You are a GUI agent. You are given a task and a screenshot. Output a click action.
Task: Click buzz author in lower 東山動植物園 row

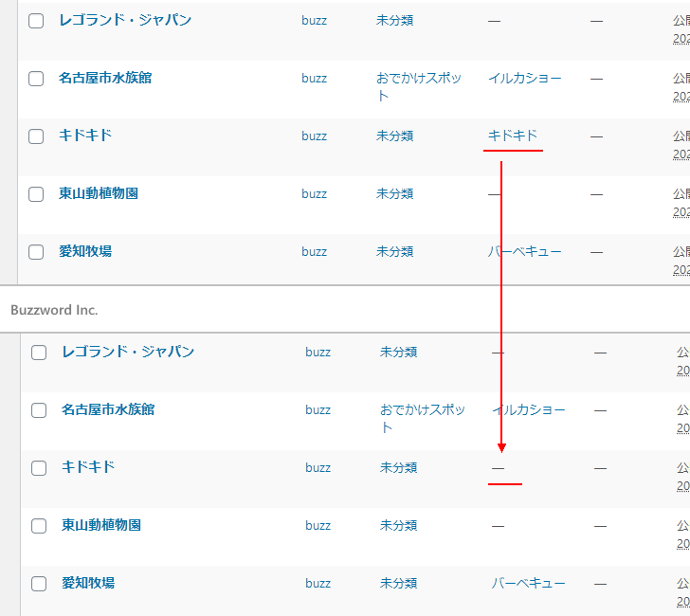point(318,525)
